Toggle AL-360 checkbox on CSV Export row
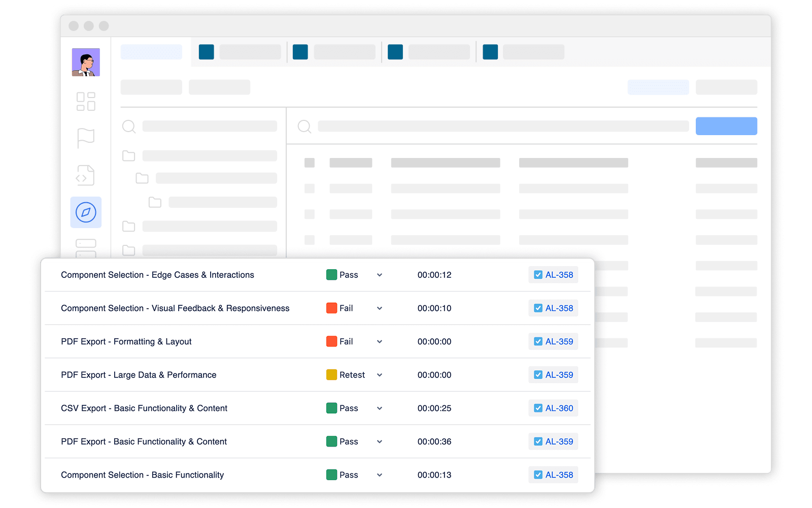This screenshot has height=508, width=812. tap(538, 408)
